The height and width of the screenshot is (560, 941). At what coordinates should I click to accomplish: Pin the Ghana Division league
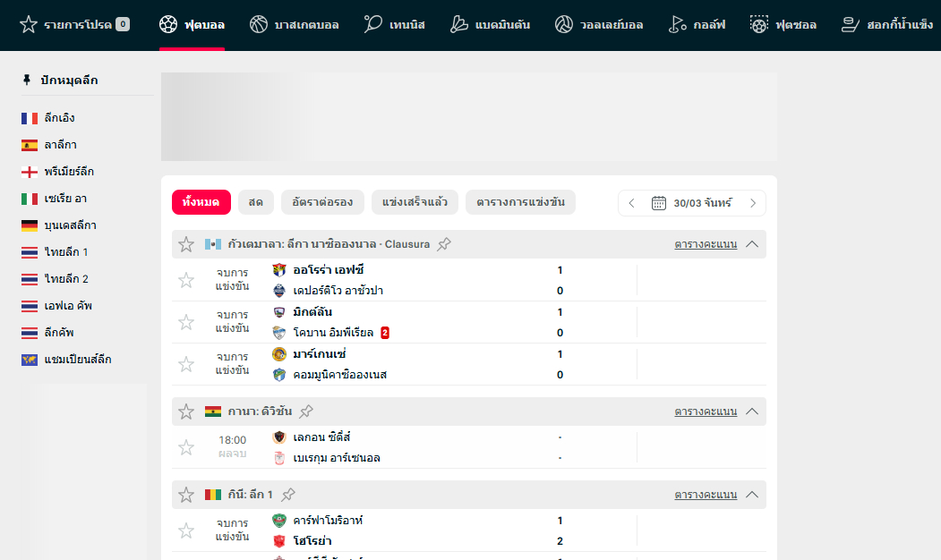(306, 412)
